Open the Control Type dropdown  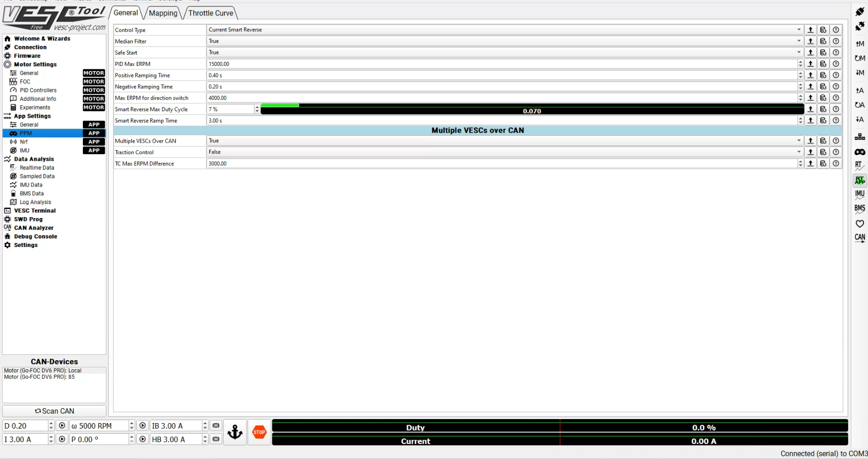[504, 30]
